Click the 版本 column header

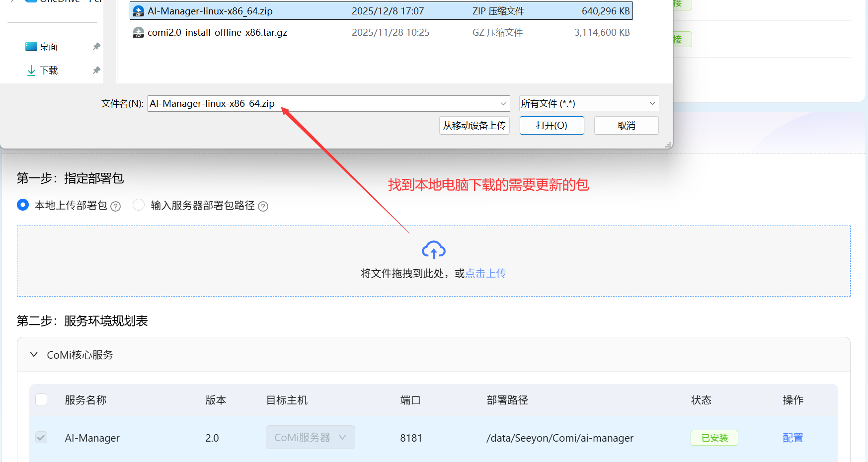tap(216, 400)
